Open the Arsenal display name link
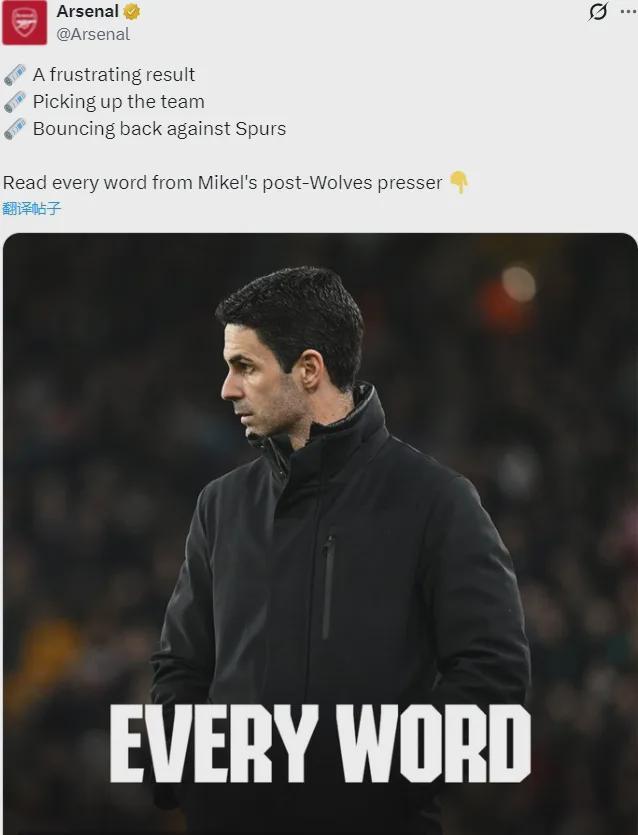 [87, 11]
